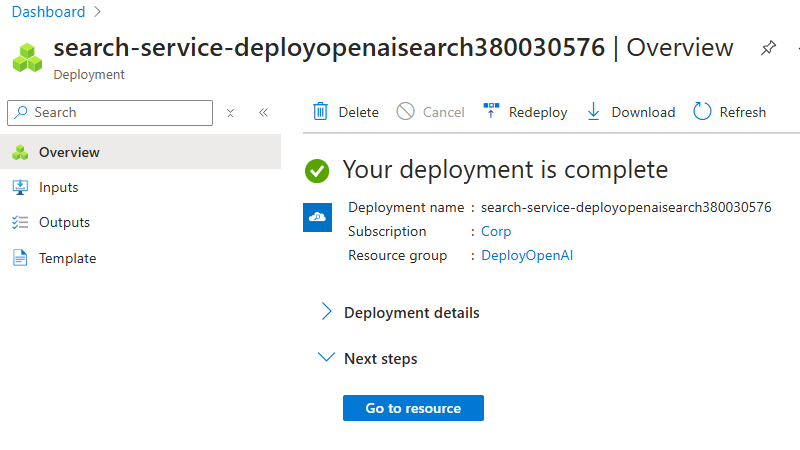Screen dimensions: 800x450
Task: Click the Cancel prohibited-circle icon
Action: point(406,111)
